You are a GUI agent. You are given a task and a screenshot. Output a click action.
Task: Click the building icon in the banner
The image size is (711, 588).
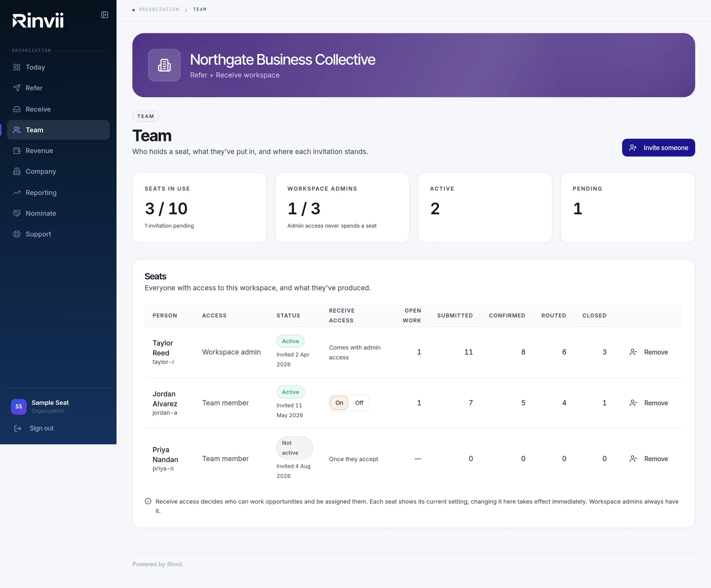pyautogui.click(x=164, y=65)
